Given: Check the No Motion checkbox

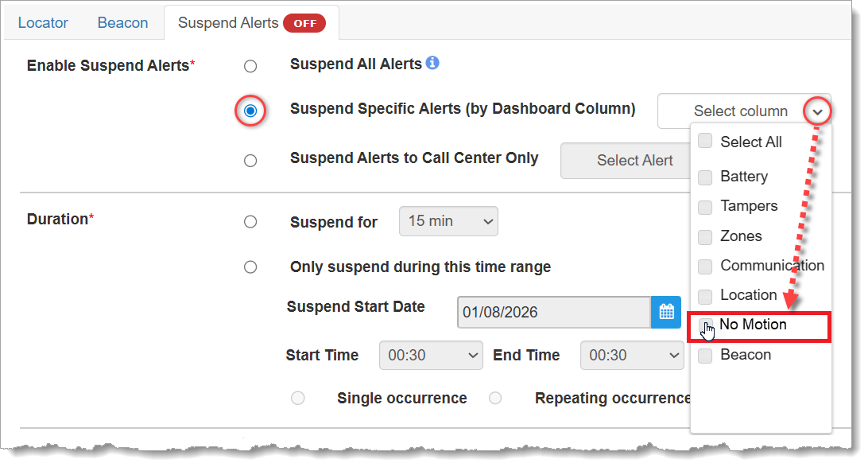Looking at the screenshot, I should point(705,325).
